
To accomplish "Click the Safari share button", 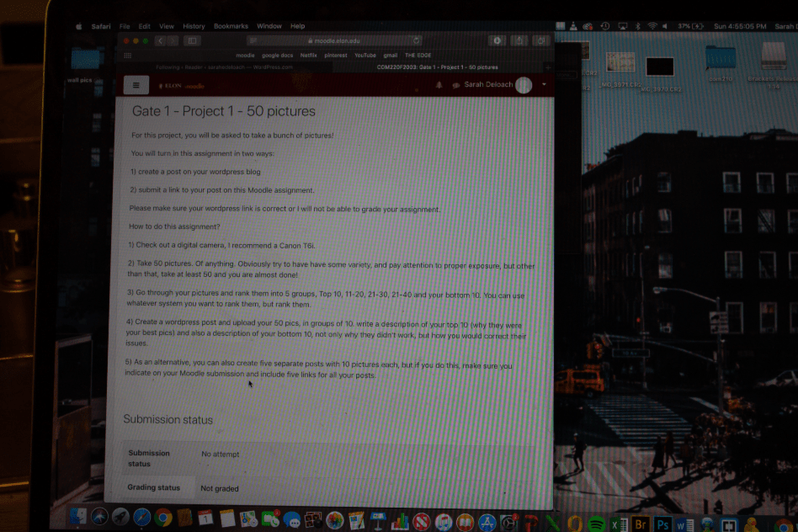I will [x=519, y=40].
